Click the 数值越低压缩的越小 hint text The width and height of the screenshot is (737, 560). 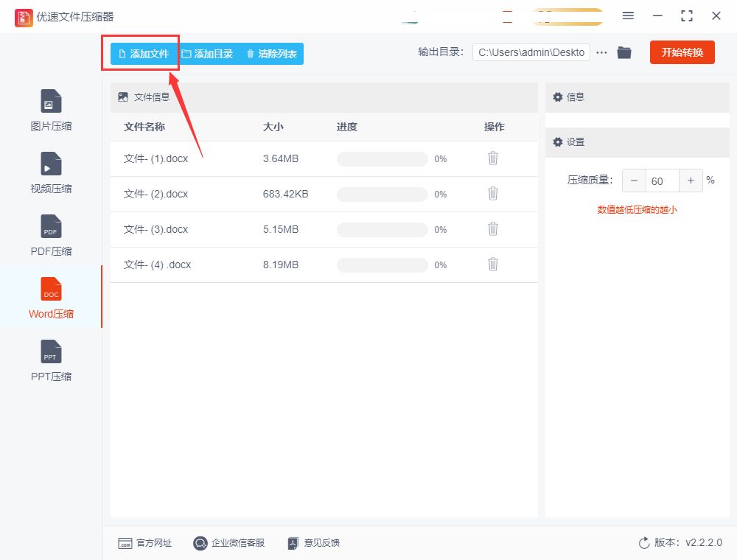tap(637, 209)
